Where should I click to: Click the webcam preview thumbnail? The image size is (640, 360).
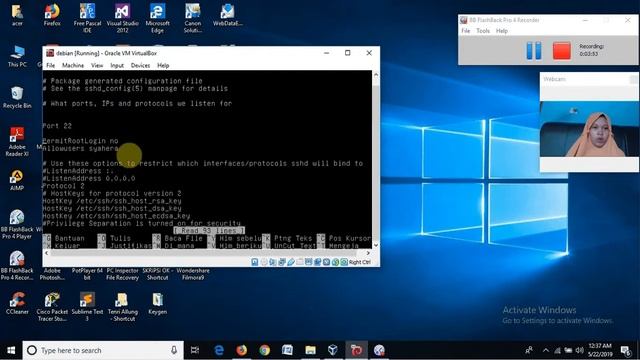coord(589,129)
